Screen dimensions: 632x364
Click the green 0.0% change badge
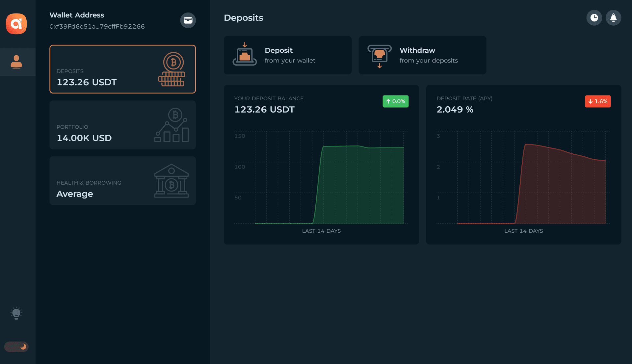[395, 101]
